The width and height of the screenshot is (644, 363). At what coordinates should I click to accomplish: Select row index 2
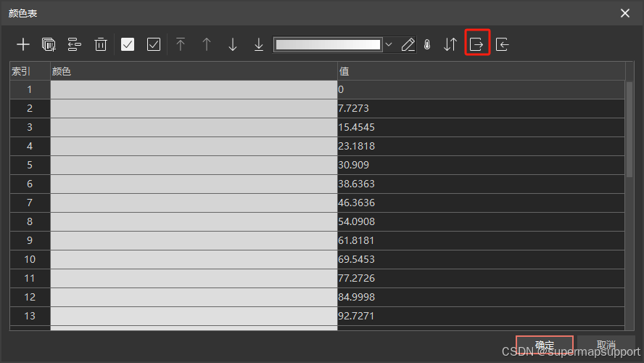(30, 108)
